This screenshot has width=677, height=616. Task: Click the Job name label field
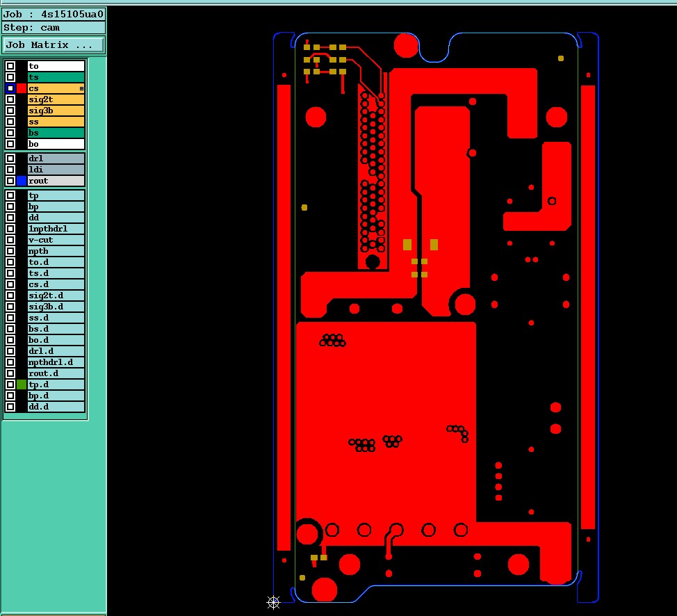(54, 15)
